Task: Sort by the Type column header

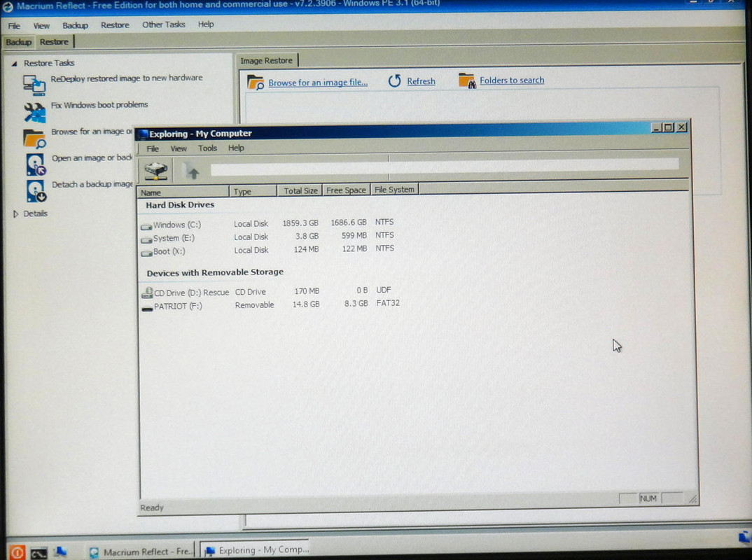Action: (x=253, y=191)
